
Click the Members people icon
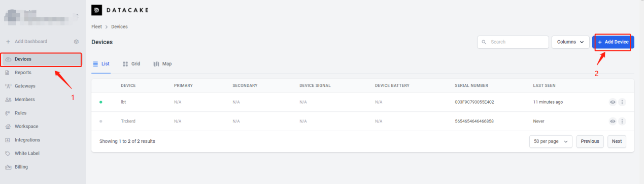point(8,100)
